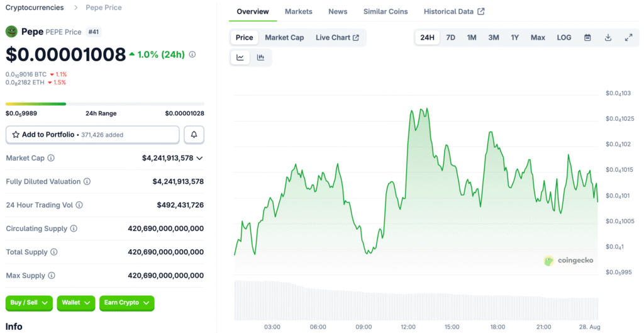
Task: Click the Circulating Supply info icon
Action: (x=74, y=229)
